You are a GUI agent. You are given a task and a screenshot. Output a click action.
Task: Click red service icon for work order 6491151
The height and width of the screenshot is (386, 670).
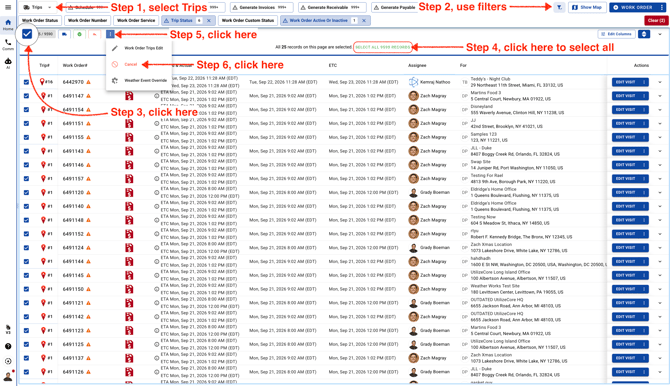point(129,124)
